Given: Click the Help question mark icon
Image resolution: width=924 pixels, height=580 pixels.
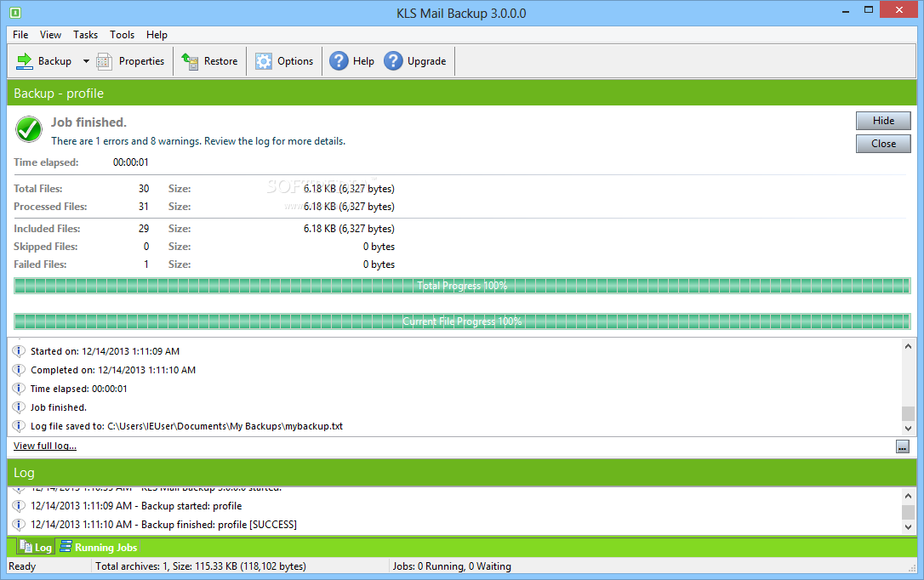Looking at the screenshot, I should [x=339, y=60].
